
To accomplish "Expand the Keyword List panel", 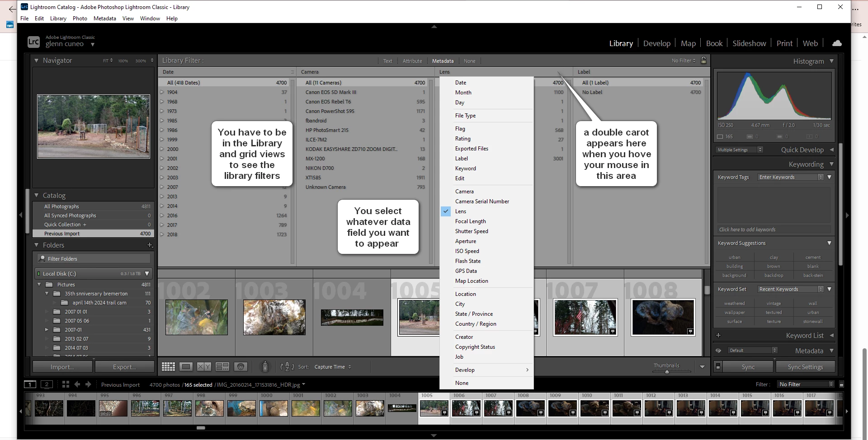I will 831,336.
